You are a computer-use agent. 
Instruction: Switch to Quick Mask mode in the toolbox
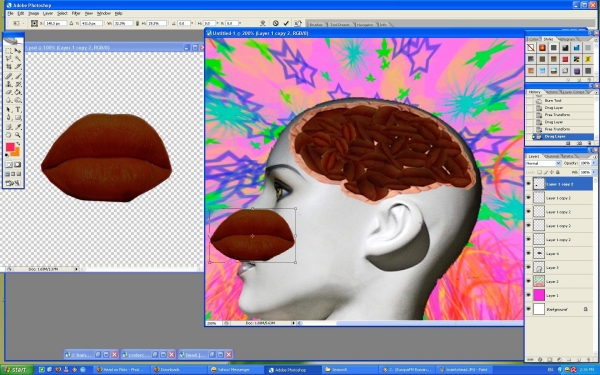click(18, 165)
